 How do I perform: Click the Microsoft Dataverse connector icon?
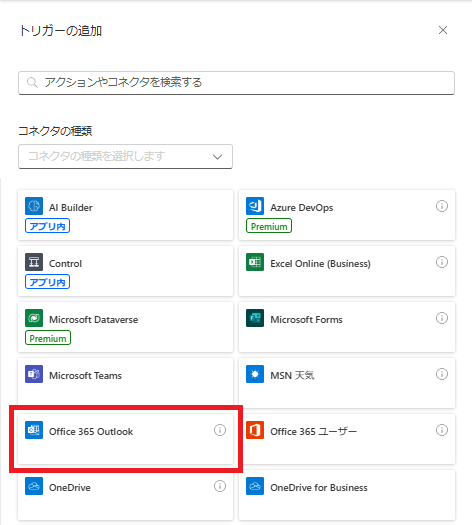pos(34,318)
